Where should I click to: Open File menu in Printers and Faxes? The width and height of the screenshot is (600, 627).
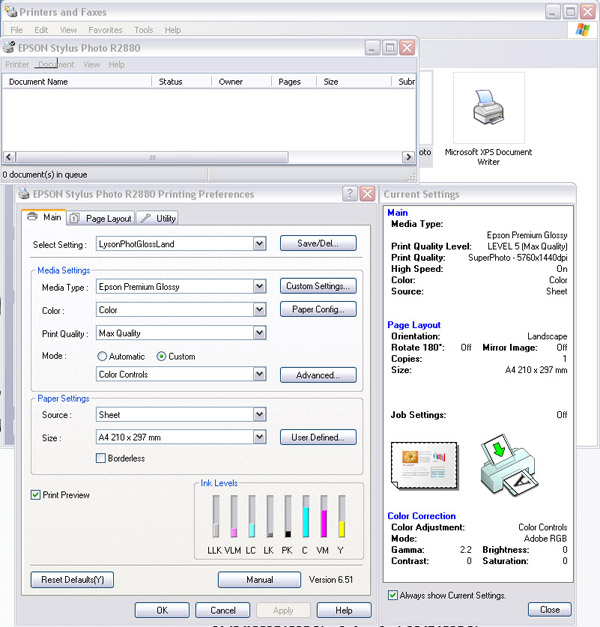click(16, 30)
